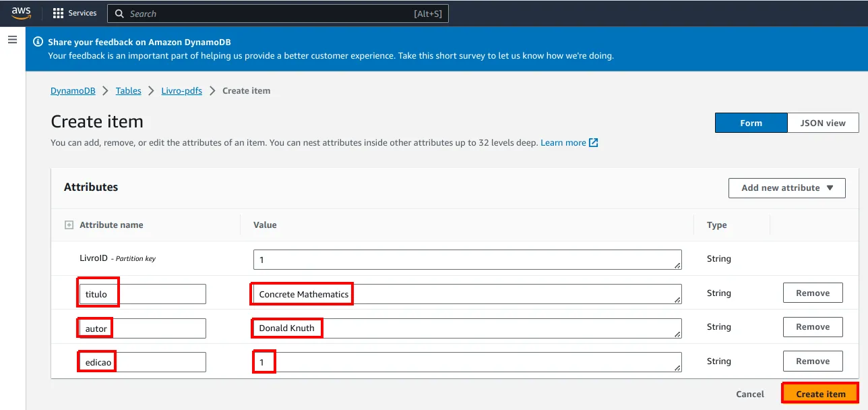Click the Value column header
The image size is (868, 410).
(265, 225)
